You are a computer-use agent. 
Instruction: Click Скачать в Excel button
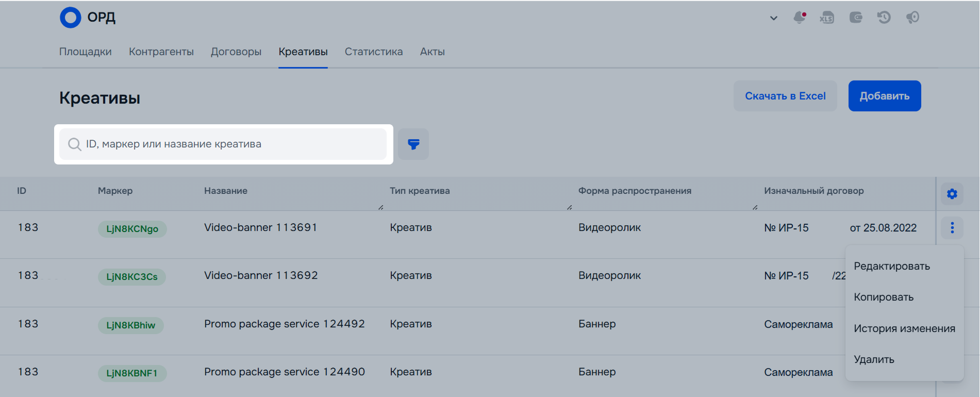coord(785,96)
